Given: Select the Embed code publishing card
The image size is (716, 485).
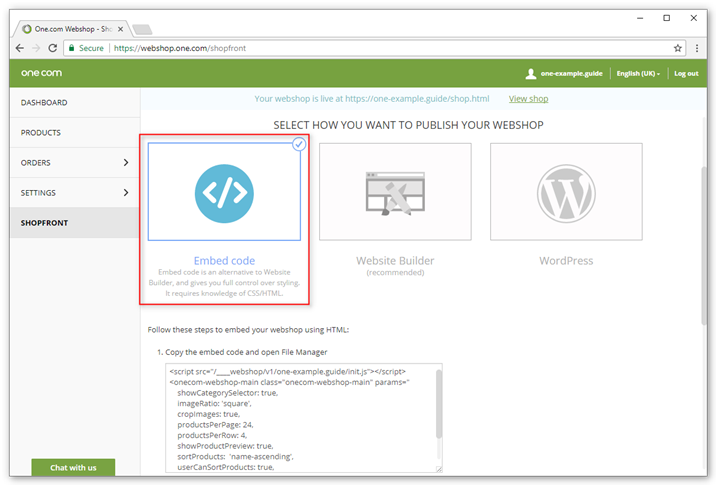Looking at the screenshot, I should 224,192.
